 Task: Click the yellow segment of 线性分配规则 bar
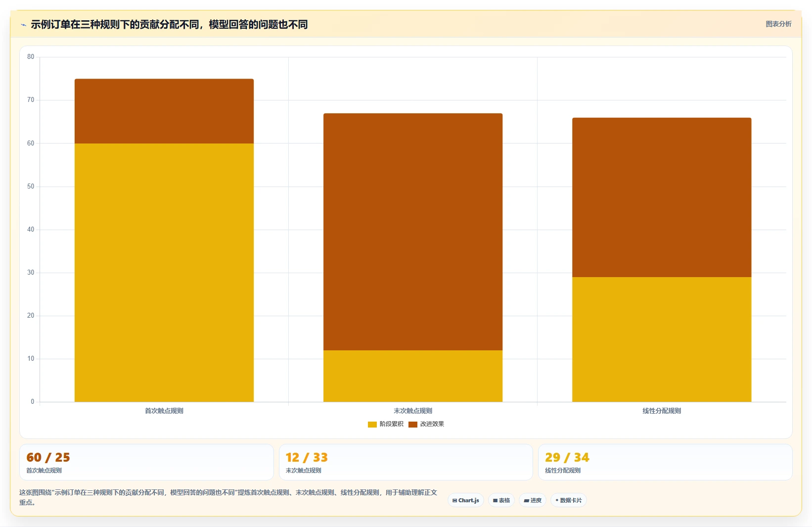662,339
